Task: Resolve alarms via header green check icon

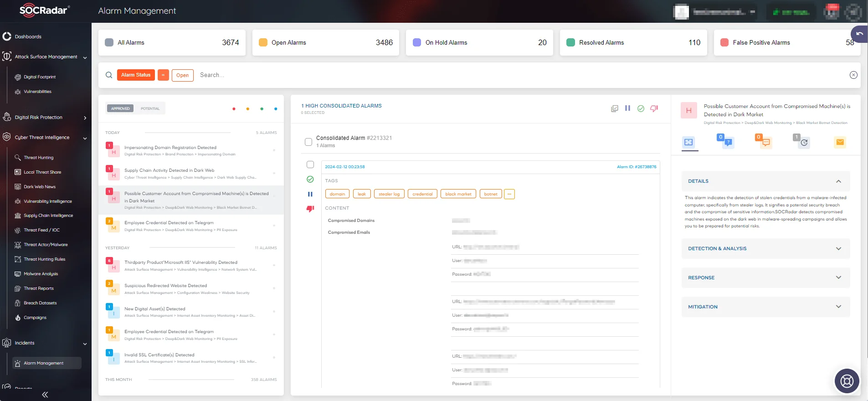Action: [641, 108]
